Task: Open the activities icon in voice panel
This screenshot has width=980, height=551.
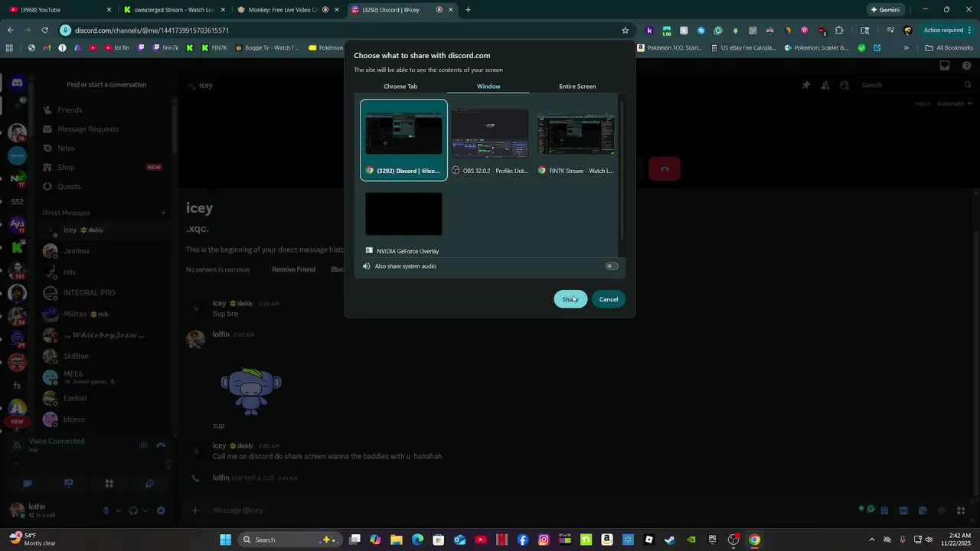Action: 109,484
